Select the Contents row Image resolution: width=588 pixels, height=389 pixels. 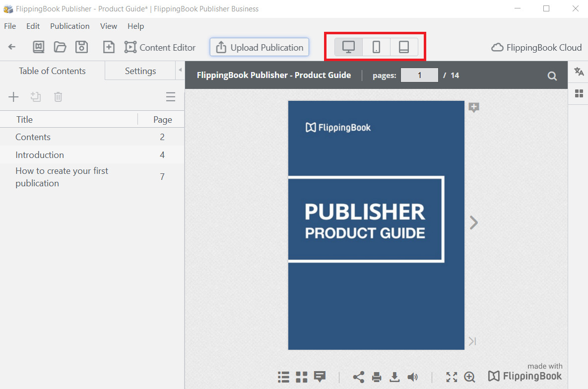point(92,137)
